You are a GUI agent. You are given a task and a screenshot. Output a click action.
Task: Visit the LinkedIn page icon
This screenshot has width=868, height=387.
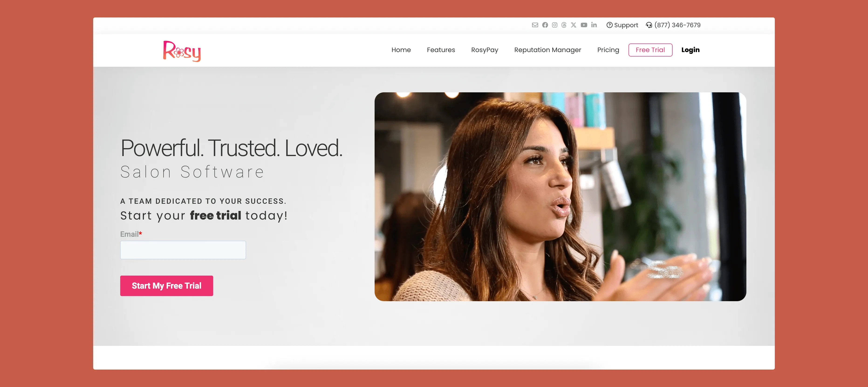pyautogui.click(x=593, y=25)
